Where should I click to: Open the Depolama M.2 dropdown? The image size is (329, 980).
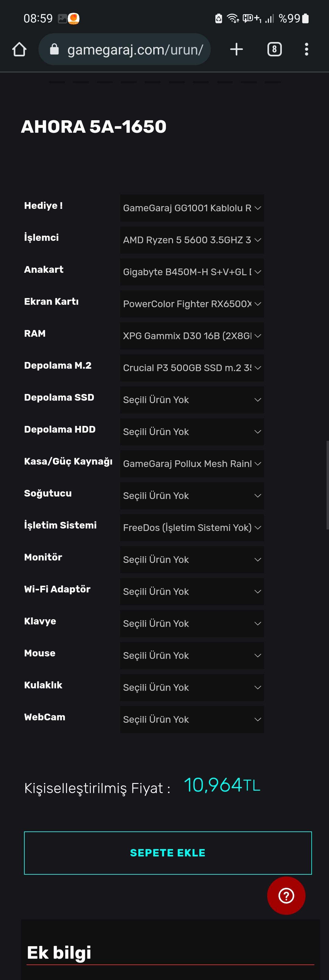click(x=192, y=368)
